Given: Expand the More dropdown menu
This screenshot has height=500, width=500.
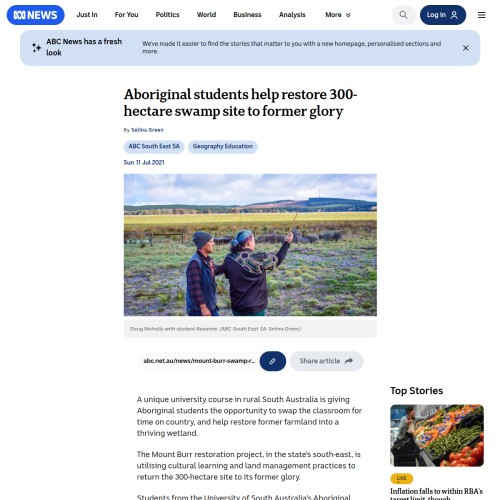Looking at the screenshot, I should (x=338, y=15).
